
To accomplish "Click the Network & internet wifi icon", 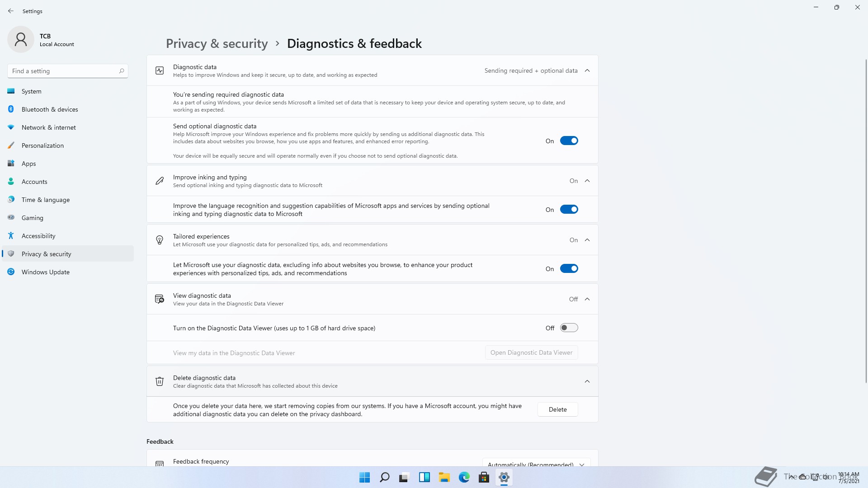I will 11,127.
